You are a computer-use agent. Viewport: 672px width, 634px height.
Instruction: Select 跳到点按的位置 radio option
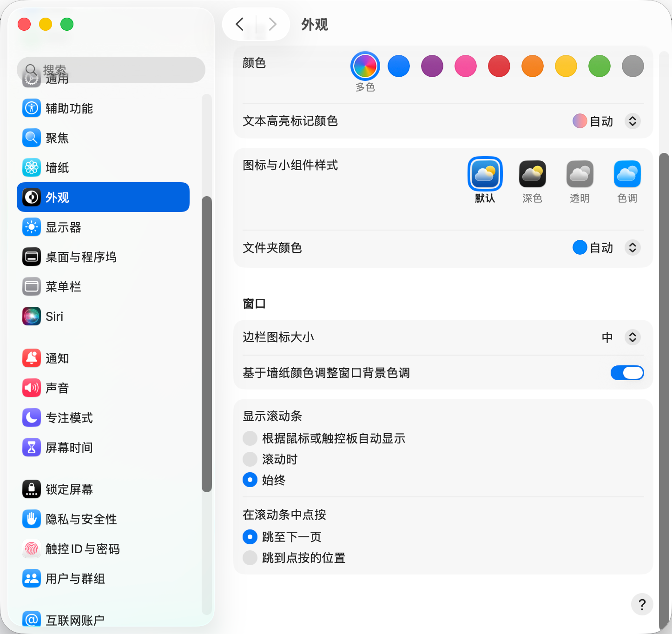(x=250, y=558)
